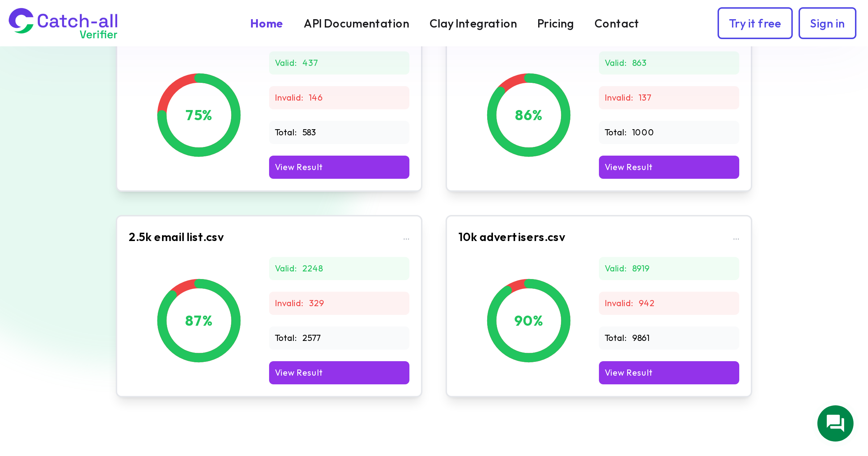
Task: Open the Clay Integration page
Action: click(473, 24)
